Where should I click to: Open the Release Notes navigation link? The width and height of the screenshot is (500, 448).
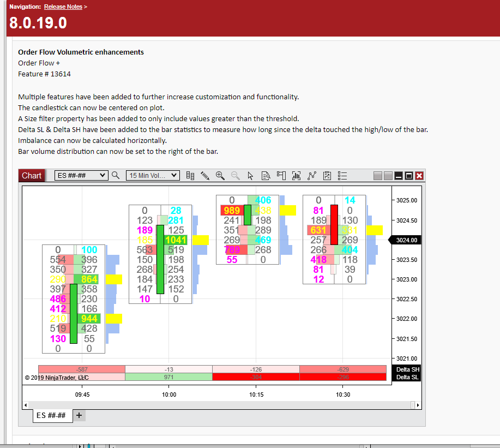pos(63,7)
